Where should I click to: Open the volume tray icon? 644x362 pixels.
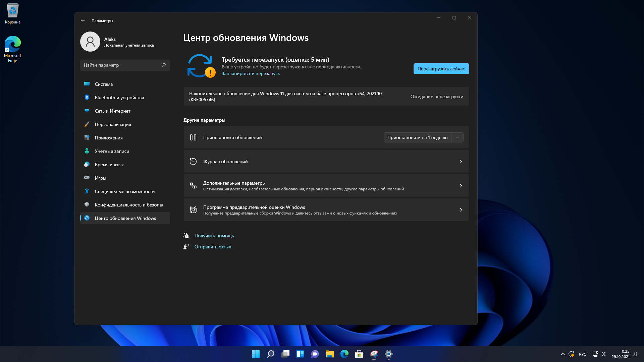(603, 354)
